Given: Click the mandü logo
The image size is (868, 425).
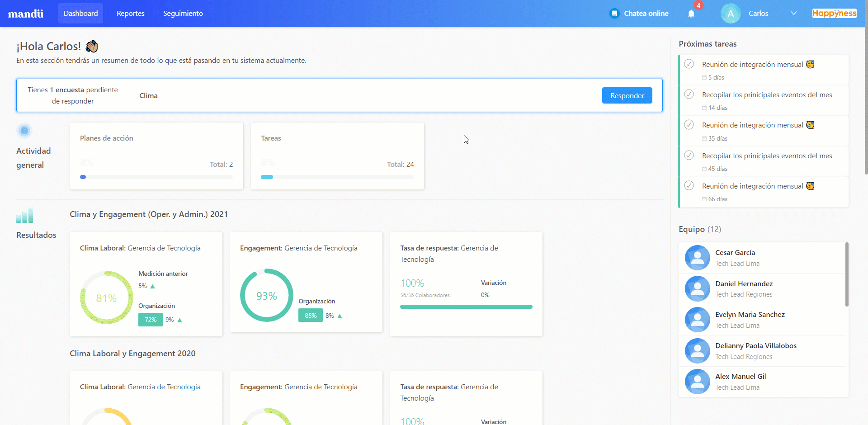Looking at the screenshot, I should 26,14.
